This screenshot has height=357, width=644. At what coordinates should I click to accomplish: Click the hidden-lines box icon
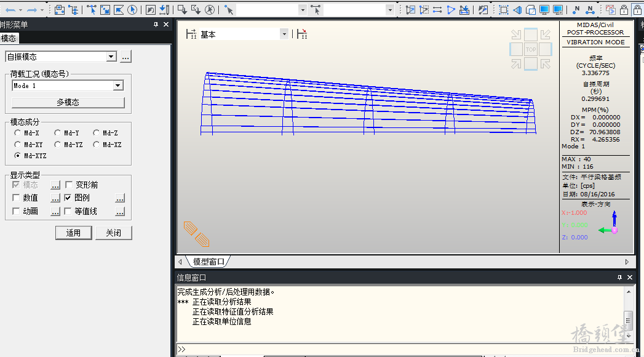tap(531, 10)
